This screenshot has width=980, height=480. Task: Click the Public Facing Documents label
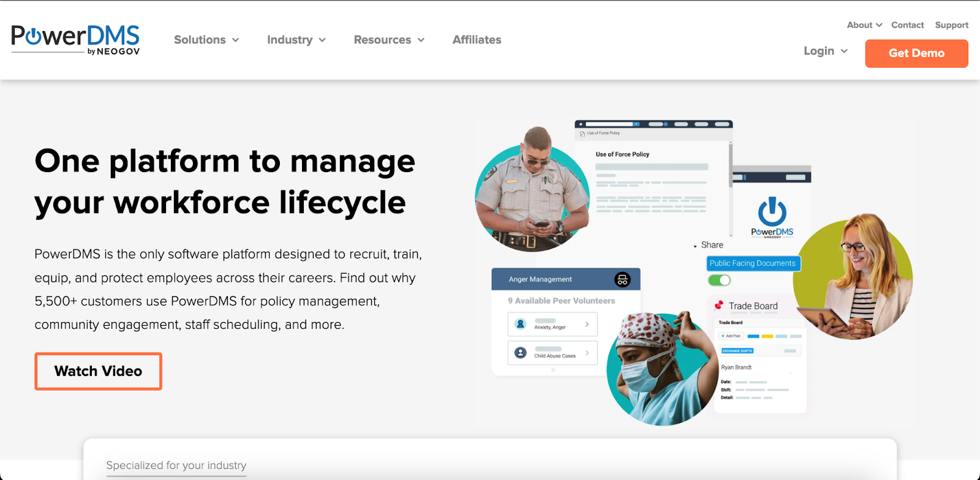pos(753,263)
